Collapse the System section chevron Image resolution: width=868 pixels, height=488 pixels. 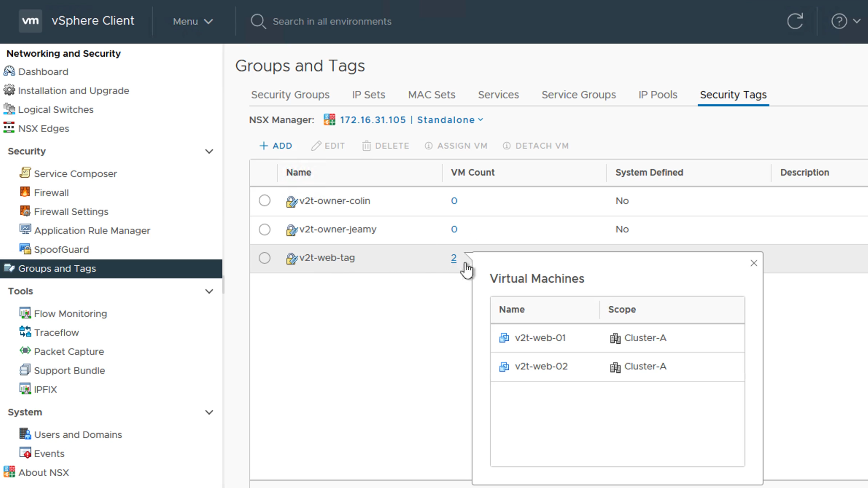click(x=209, y=412)
